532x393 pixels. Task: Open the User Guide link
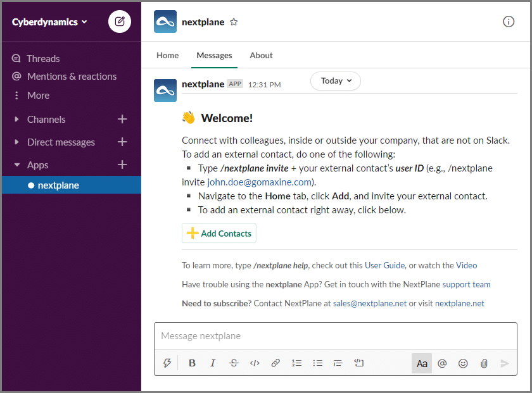pos(385,265)
